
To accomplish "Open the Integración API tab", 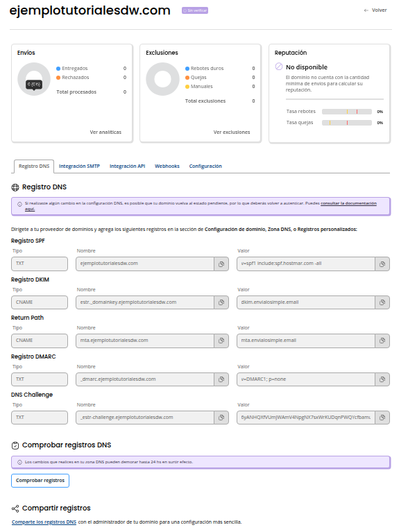I will (x=127, y=166).
